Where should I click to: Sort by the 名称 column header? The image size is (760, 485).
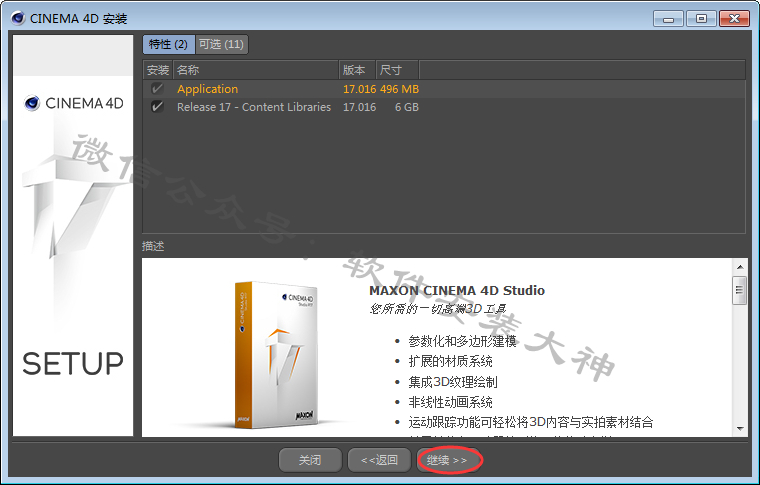[256, 70]
